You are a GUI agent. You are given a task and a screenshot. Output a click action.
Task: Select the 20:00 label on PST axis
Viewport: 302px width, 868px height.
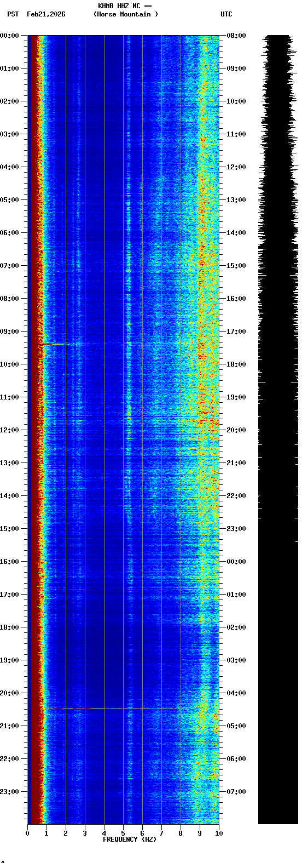tap(10, 693)
